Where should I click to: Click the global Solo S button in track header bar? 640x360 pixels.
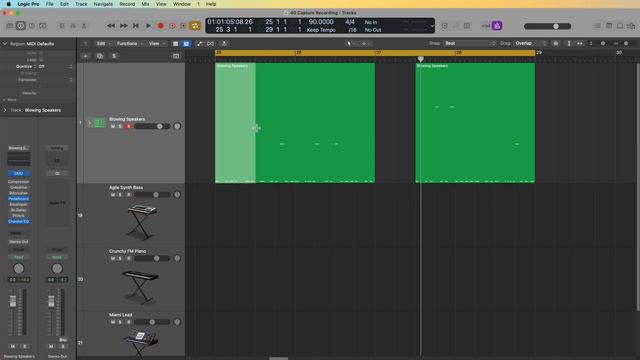[x=114, y=56]
